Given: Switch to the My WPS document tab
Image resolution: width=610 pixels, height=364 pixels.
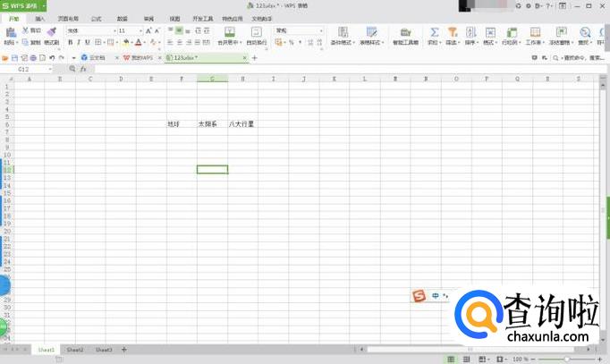Looking at the screenshot, I should tap(141, 57).
